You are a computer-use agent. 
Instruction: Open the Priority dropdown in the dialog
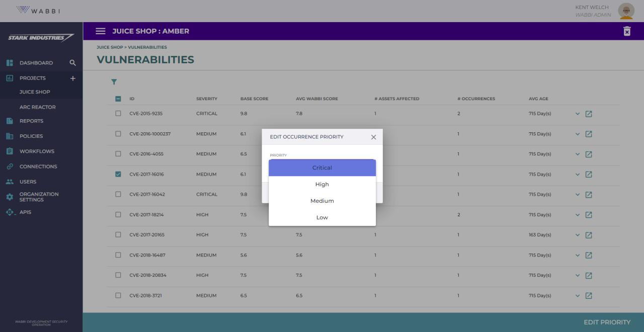click(322, 168)
